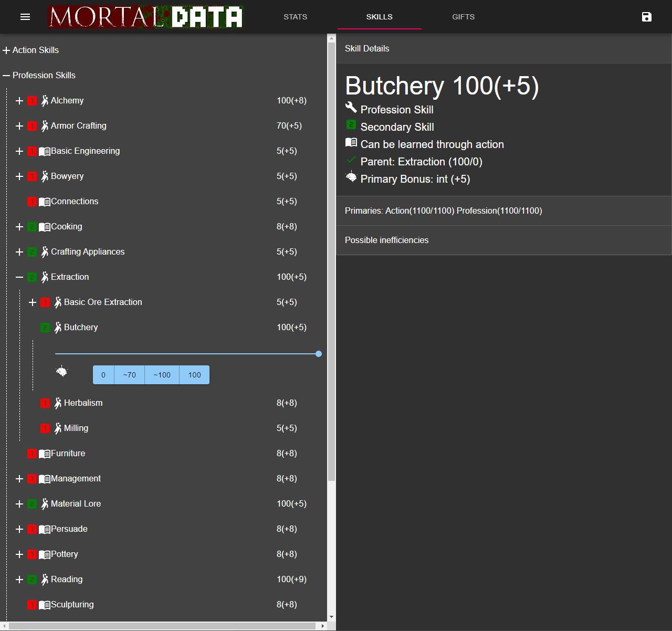672x631 pixels.
Task: Toggle the red primary badge on Alchemy
Action: point(32,101)
